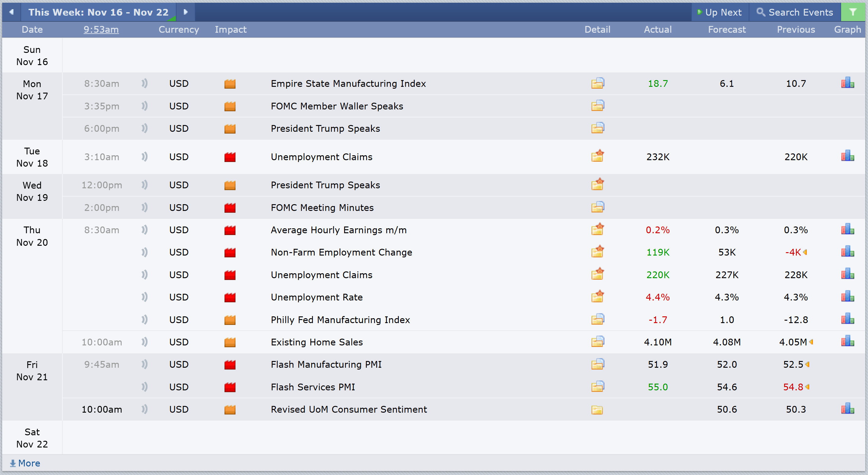Open detail folder for Revised UoM Consumer Sentiment
The width and height of the screenshot is (868, 475).
pyautogui.click(x=597, y=409)
